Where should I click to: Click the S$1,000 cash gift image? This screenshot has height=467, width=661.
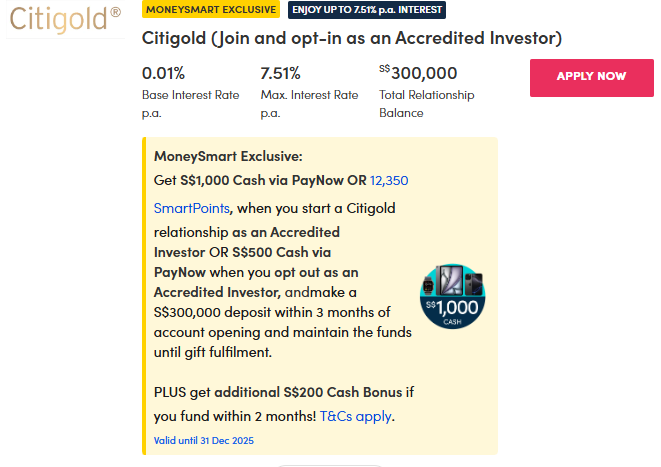(454, 296)
